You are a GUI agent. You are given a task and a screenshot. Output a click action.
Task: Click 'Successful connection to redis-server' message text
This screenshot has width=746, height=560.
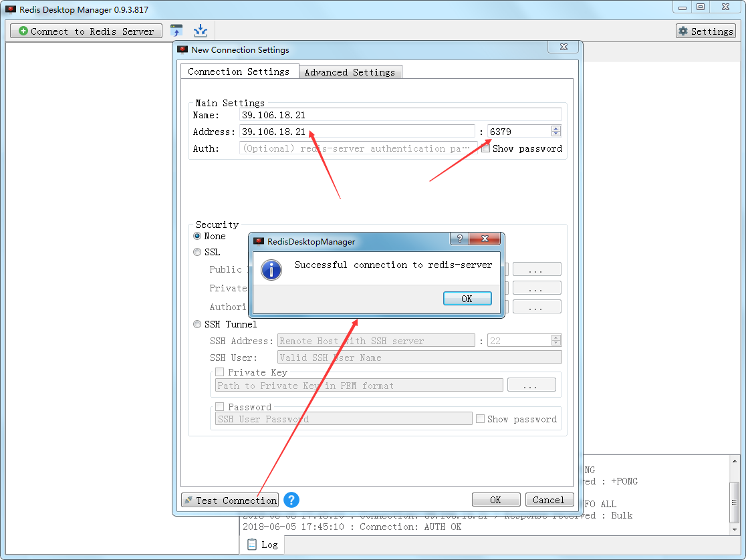pyautogui.click(x=394, y=265)
